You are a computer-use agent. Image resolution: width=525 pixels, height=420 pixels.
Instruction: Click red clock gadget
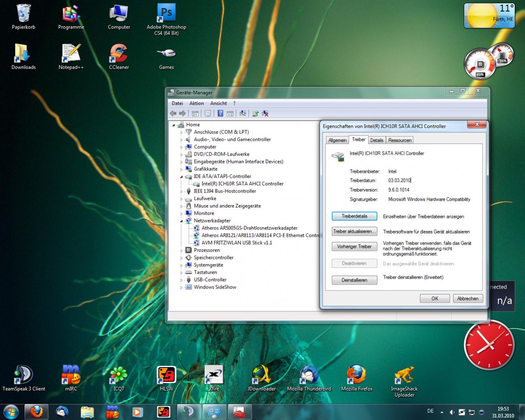[x=489, y=345]
